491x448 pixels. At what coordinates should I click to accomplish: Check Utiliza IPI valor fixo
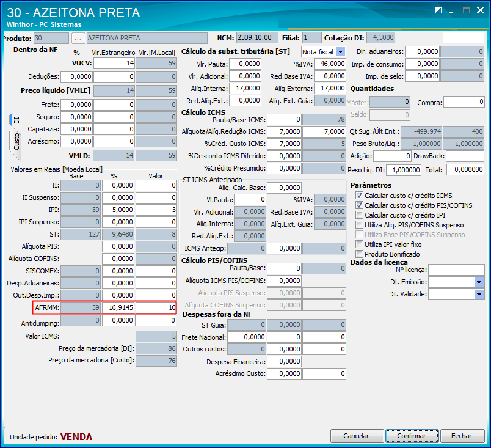[359, 244]
